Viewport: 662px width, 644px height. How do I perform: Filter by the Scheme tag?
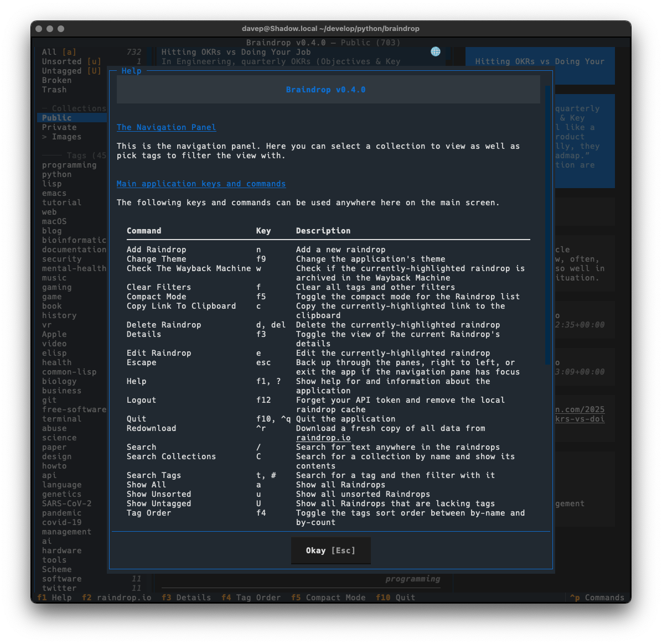pyautogui.click(x=56, y=569)
